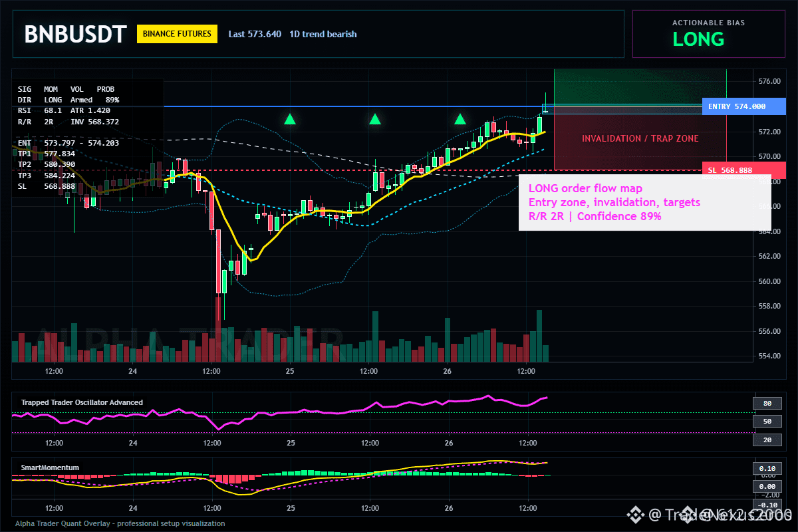798x532 pixels.
Task: Click the 570.00 price axis label
Action: click(x=769, y=156)
